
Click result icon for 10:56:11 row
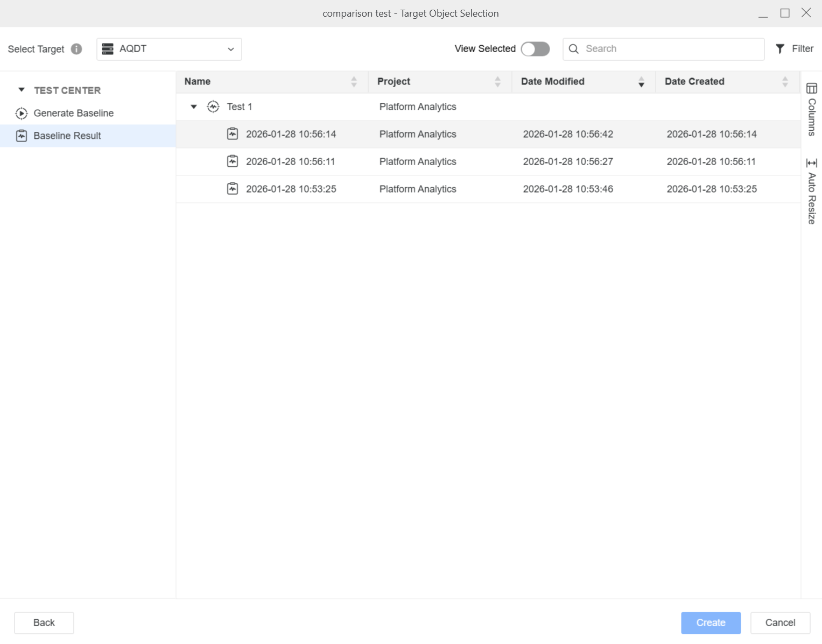[x=233, y=161]
